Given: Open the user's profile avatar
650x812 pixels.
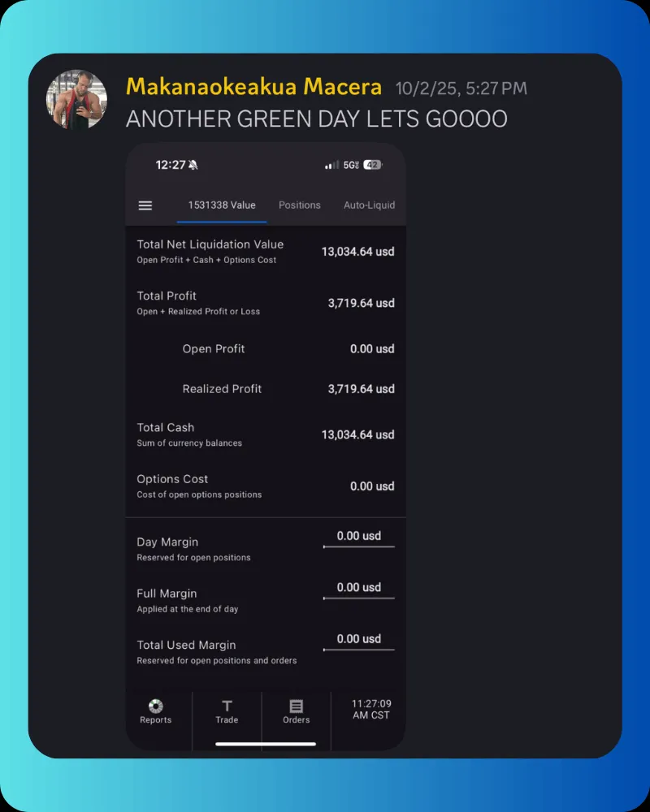Looking at the screenshot, I should tap(76, 99).
